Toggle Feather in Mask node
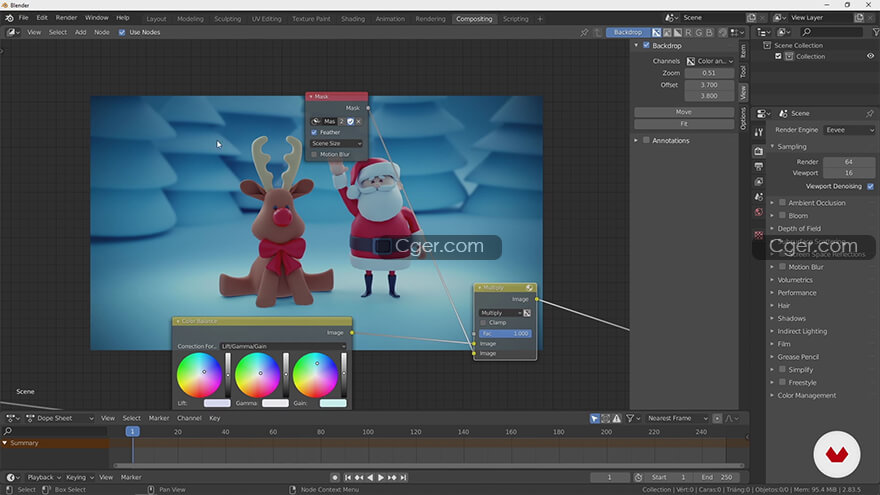This screenshot has width=880, height=495. [x=314, y=132]
